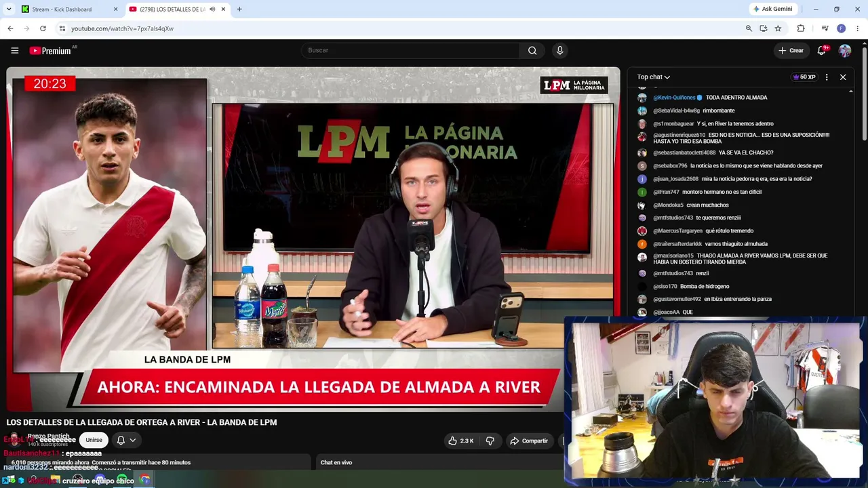Open YouTube notifications bell
This screenshot has width=868, height=488.
click(x=822, y=50)
